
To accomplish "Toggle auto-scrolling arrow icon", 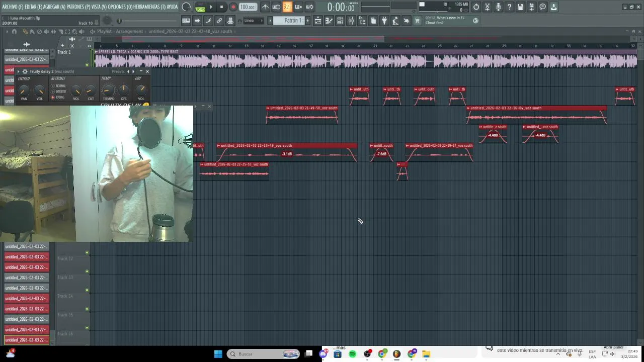I will 197,21.
